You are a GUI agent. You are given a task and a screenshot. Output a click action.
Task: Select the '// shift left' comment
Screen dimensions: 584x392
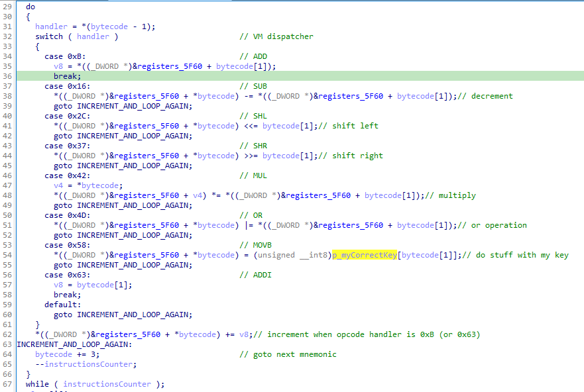pyautogui.click(x=349, y=126)
